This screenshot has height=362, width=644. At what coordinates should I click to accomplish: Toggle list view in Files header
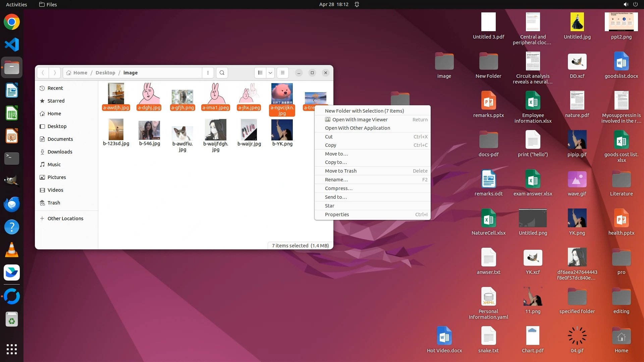[x=260, y=73]
